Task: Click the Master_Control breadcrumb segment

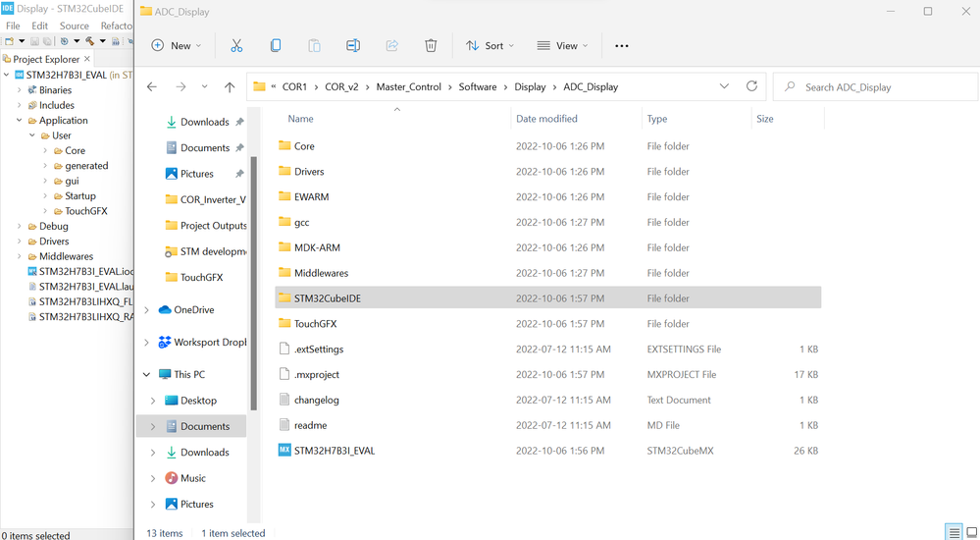Action: [409, 87]
